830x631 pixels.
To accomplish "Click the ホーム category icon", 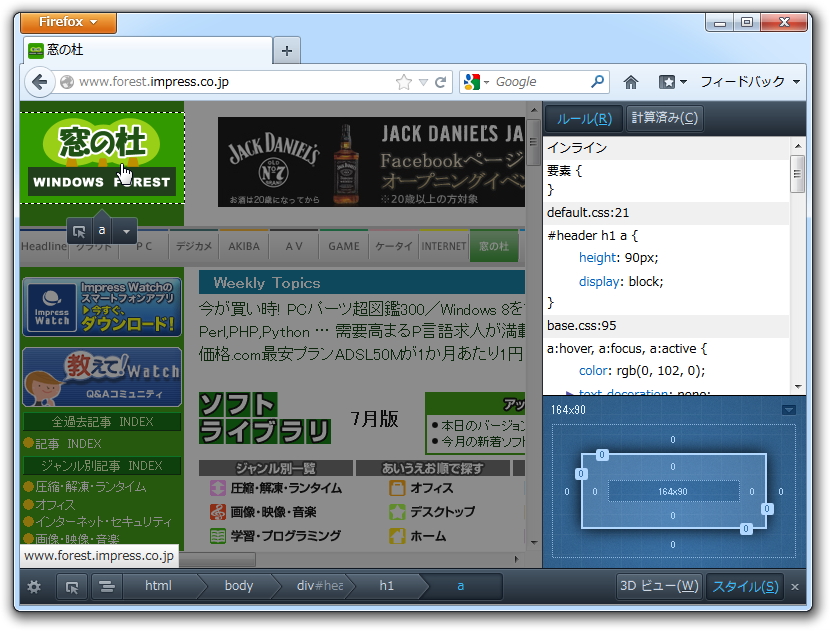I will pyautogui.click(x=397, y=536).
